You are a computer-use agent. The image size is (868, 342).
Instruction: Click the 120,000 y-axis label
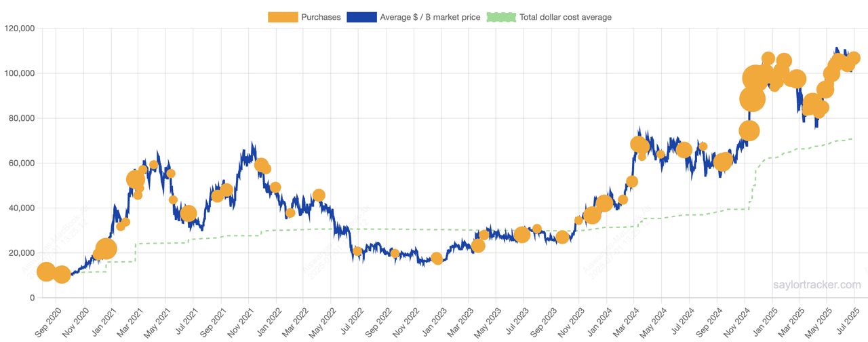click(x=19, y=28)
